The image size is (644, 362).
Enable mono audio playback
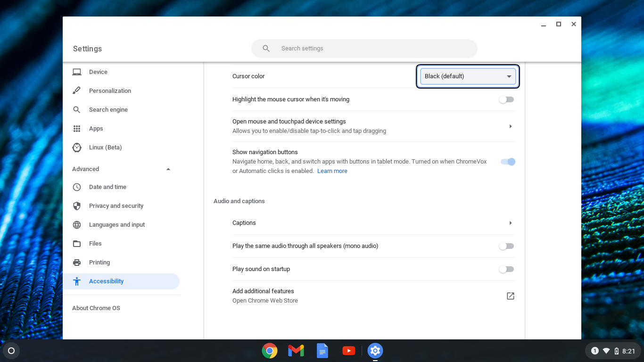[506, 246]
